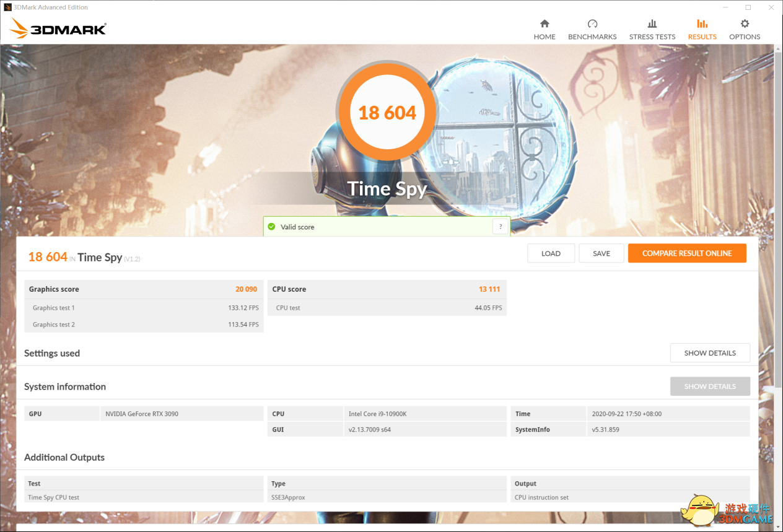Click the CPU test row 44.05 FPS
This screenshot has height=532, width=783.
[x=387, y=308]
